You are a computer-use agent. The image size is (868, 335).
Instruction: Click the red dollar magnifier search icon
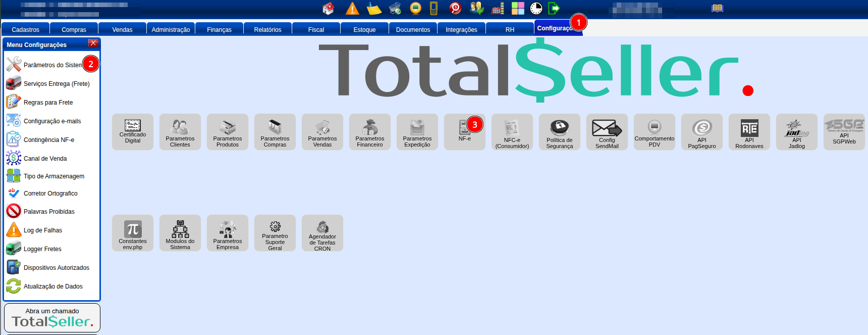click(x=455, y=8)
